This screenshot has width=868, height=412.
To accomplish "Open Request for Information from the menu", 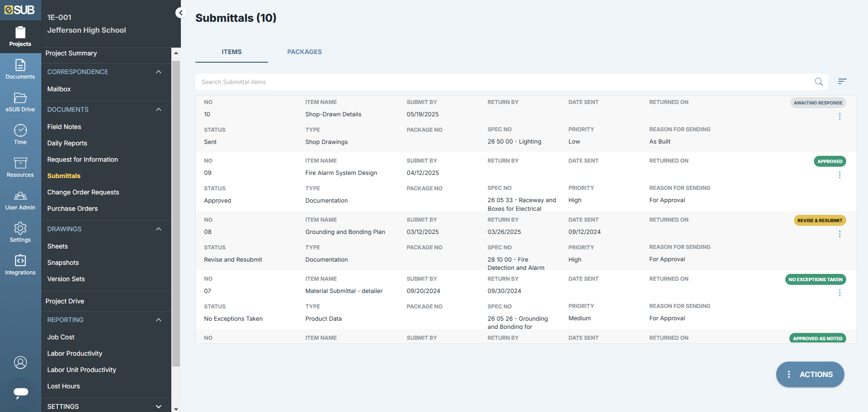I will click(82, 159).
